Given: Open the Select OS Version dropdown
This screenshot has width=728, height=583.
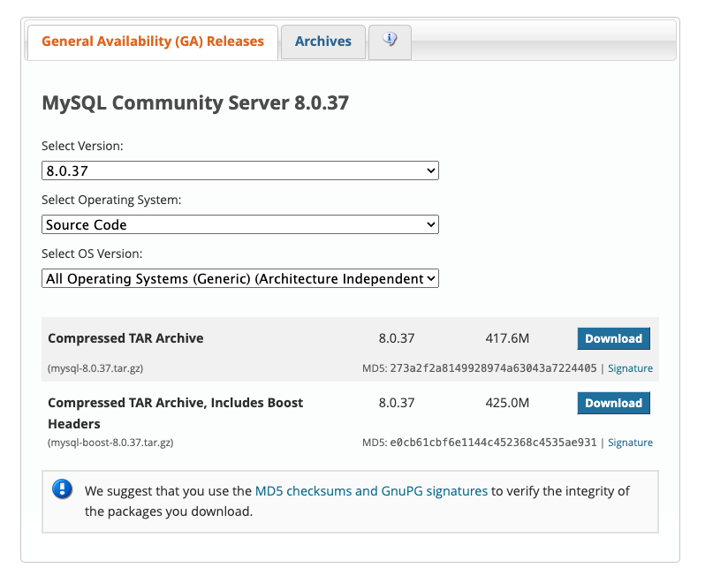Looking at the screenshot, I should point(240,278).
